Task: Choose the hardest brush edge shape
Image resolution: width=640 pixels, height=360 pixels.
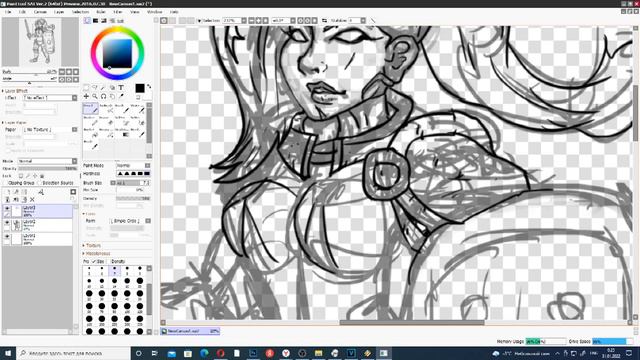Action: pyautogui.click(x=147, y=173)
